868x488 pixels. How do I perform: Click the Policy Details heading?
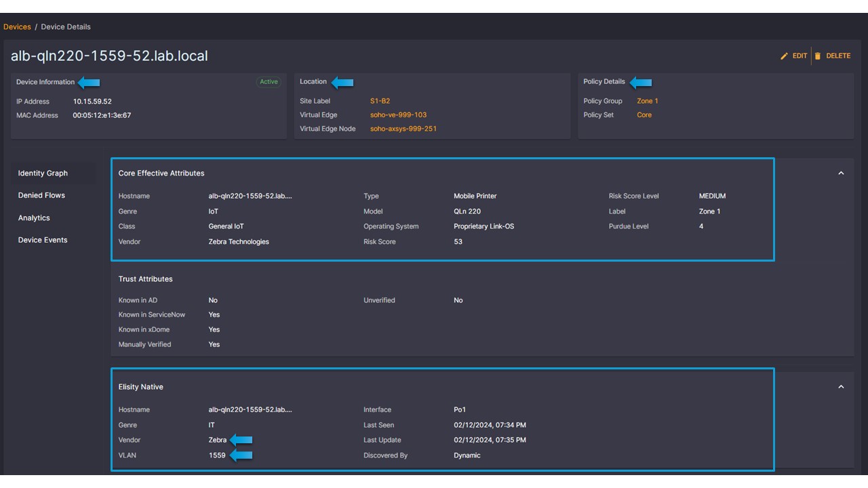604,81
